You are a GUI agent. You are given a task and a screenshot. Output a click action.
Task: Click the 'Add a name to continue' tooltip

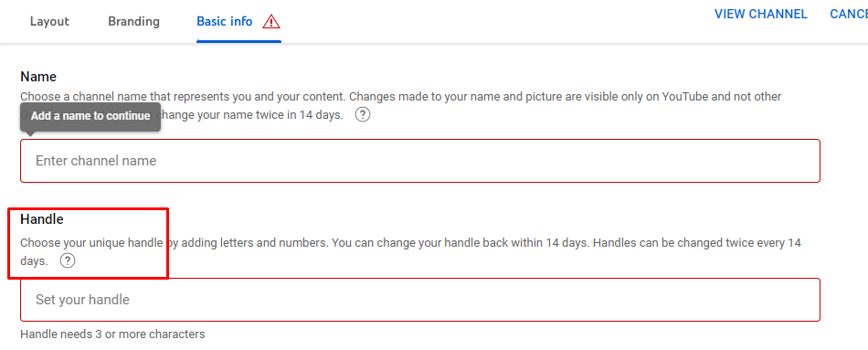(x=90, y=116)
